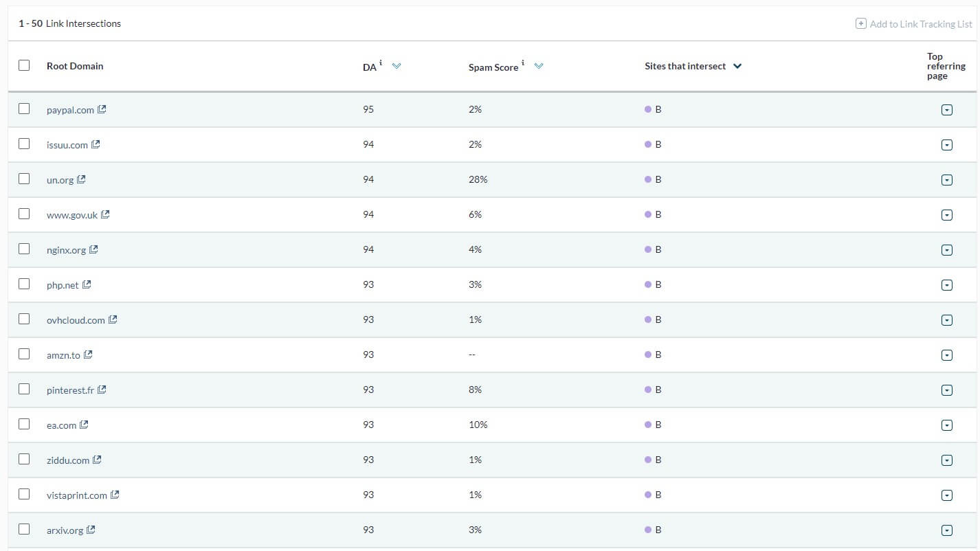Expand the Top referring page dropdown for un.org
This screenshot has width=980, height=551.
(947, 179)
